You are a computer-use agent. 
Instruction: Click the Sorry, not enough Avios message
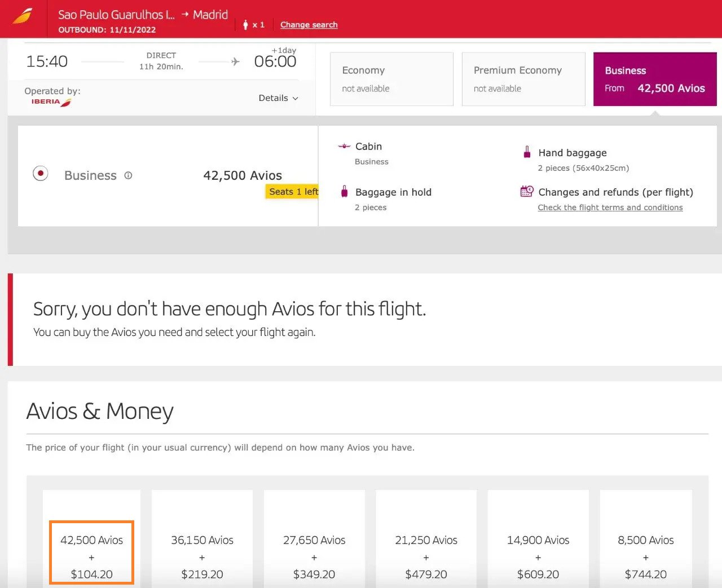point(230,309)
